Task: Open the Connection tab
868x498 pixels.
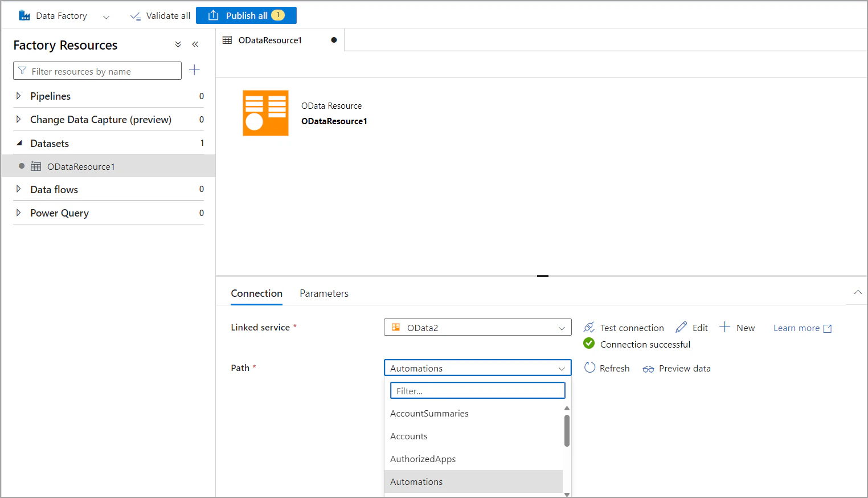Action: click(256, 293)
